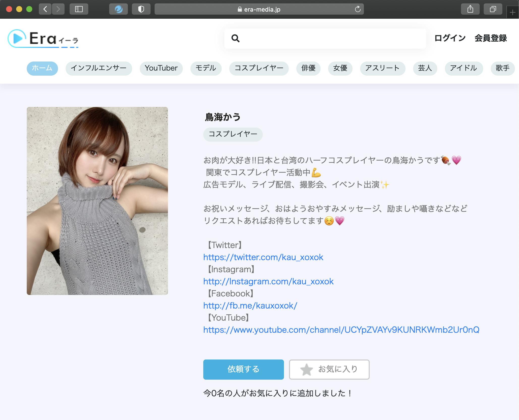Toggle the Safari sidebar icon
519x420 pixels.
coord(79,9)
